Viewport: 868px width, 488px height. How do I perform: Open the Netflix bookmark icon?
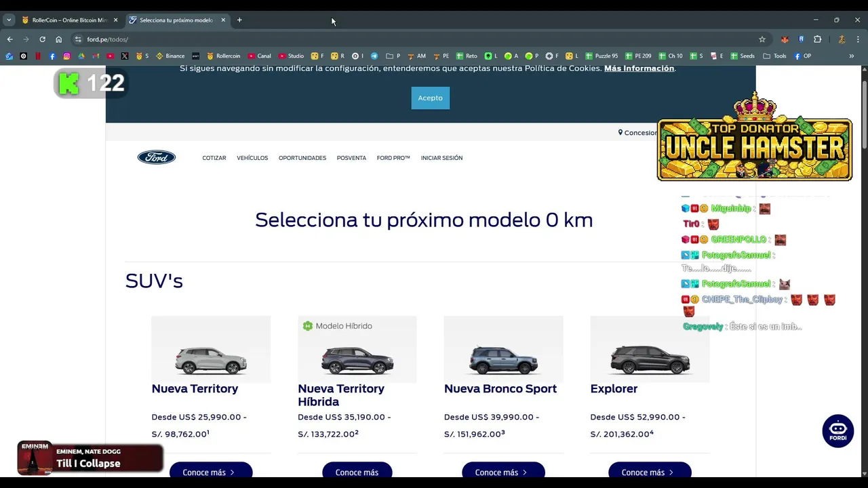pos(38,56)
